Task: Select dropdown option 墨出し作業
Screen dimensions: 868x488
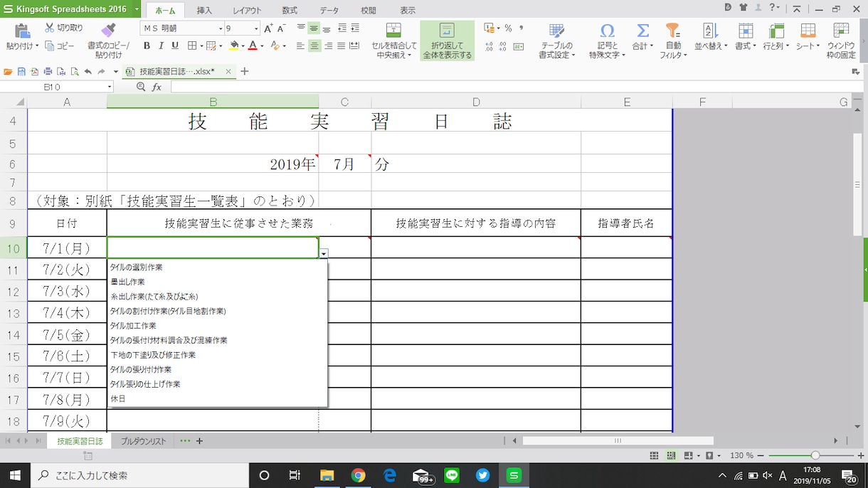Action: [127, 282]
